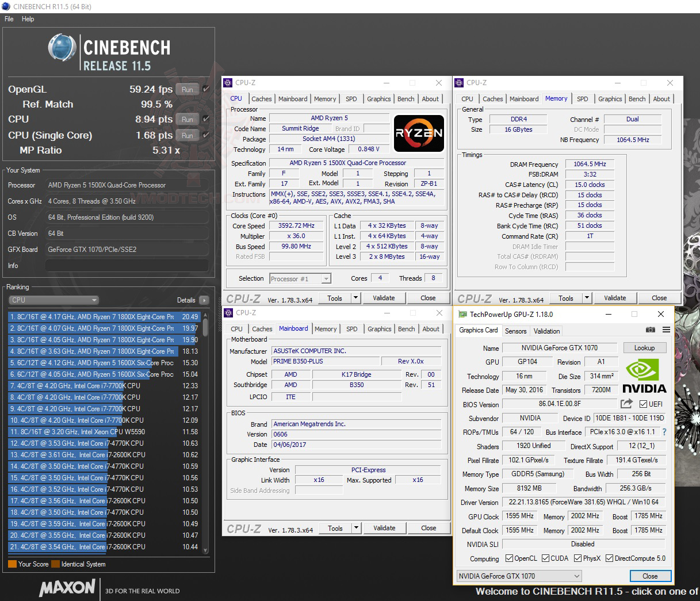Click the CPU-Z application icon in the title bar
This screenshot has height=601, width=700.
click(x=229, y=83)
